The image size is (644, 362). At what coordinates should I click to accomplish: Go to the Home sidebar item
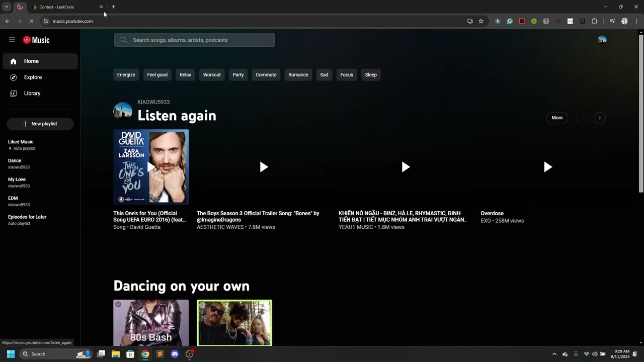tap(40, 61)
